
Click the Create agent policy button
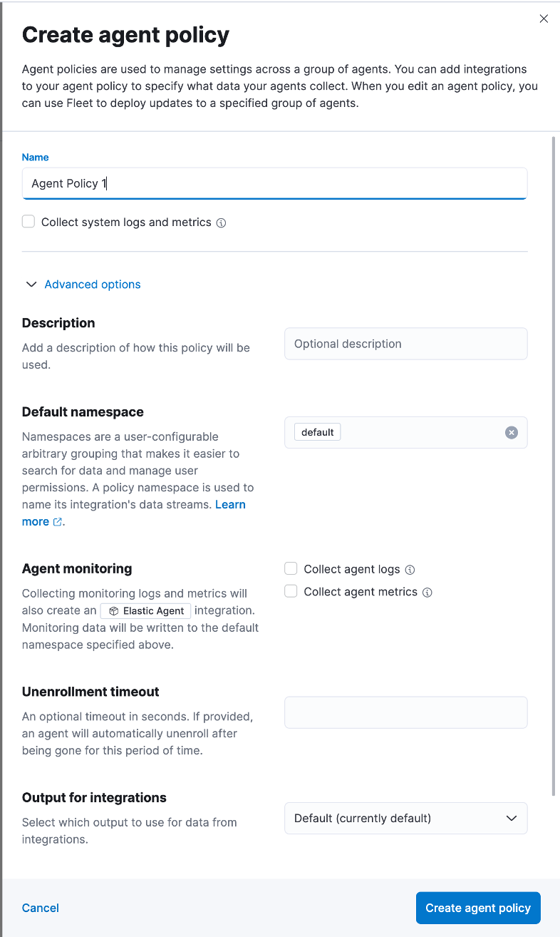tap(478, 908)
